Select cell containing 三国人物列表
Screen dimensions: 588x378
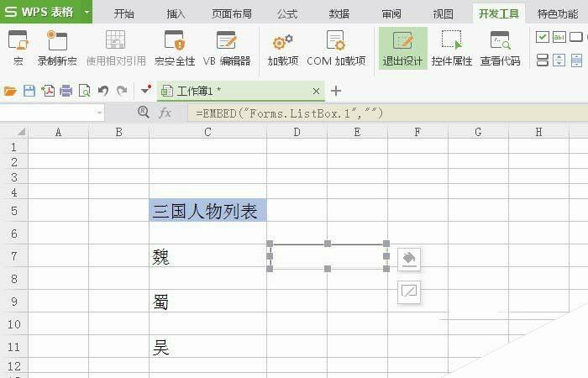coord(207,210)
